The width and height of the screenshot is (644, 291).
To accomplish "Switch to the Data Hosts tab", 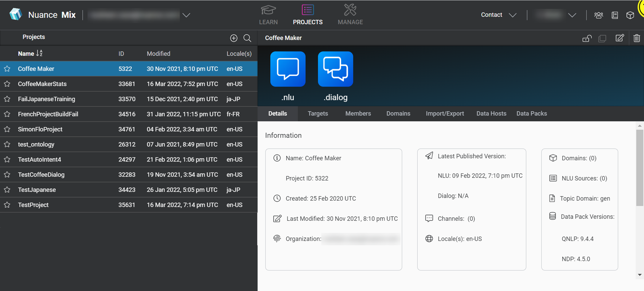I will pyautogui.click(x=491, y=114).
